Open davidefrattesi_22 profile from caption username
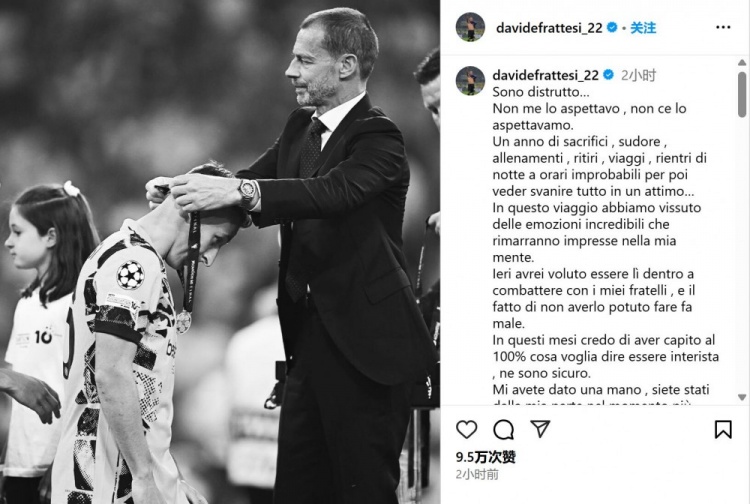 [545, 75]
